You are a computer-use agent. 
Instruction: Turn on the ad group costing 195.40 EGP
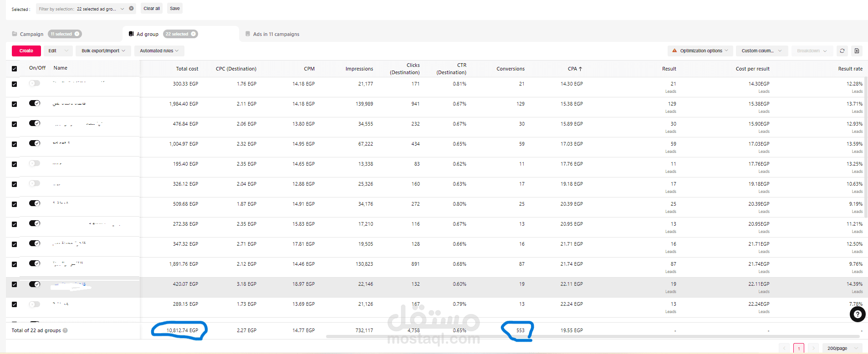35,163
